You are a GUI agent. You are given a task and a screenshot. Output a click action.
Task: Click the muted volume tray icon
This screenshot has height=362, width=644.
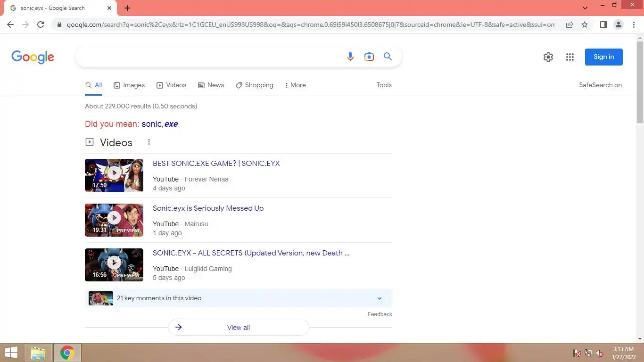(x=600, y=353)
